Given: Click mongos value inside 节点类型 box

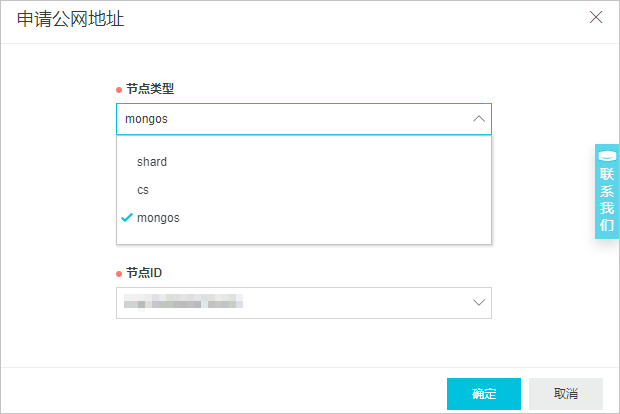Looking at the screenshot, I should (x=146, y=119).
